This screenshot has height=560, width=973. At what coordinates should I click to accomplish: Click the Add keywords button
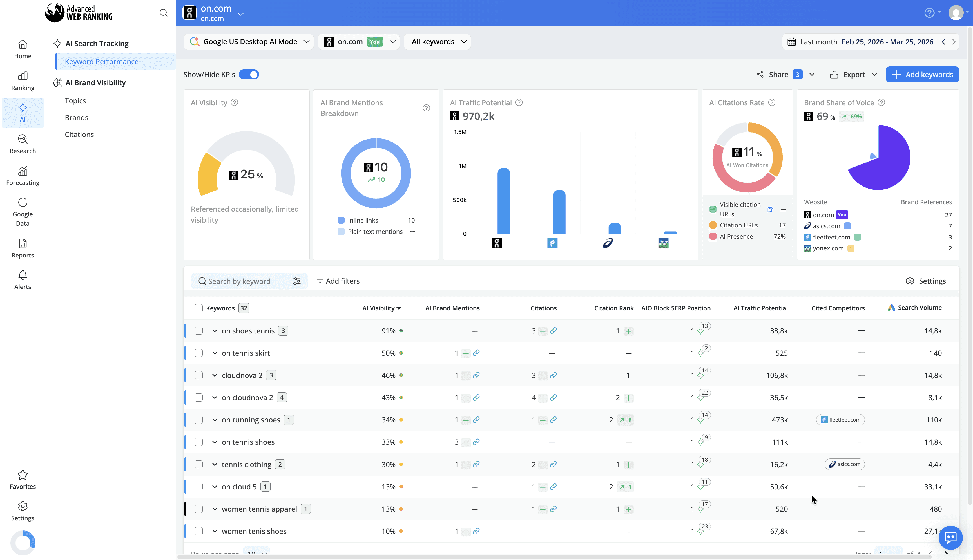click(x=922, y=74)
